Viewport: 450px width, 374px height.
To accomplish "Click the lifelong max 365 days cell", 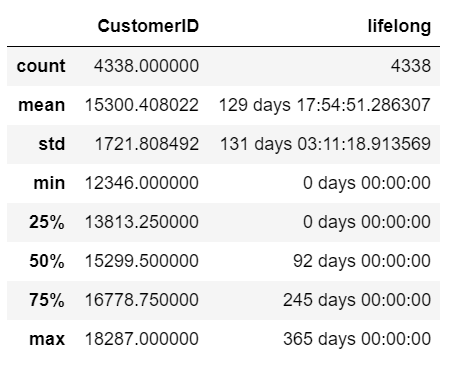I will tap(357, 339).
